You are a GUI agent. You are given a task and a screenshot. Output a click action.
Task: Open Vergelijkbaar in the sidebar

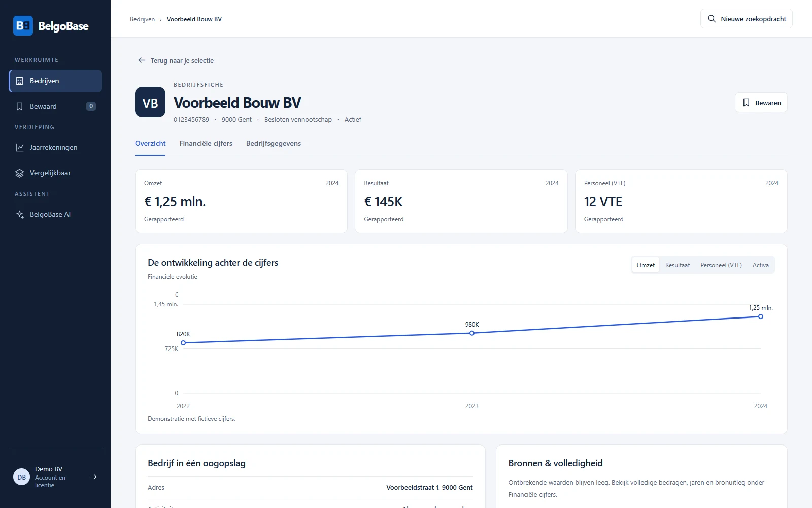(x=55, y=173)
